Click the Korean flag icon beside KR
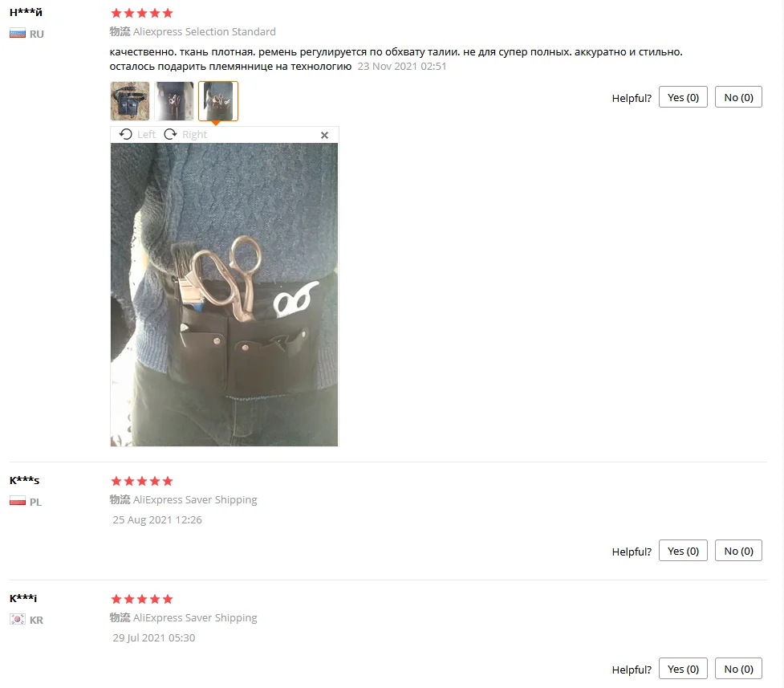 [18, 620]
